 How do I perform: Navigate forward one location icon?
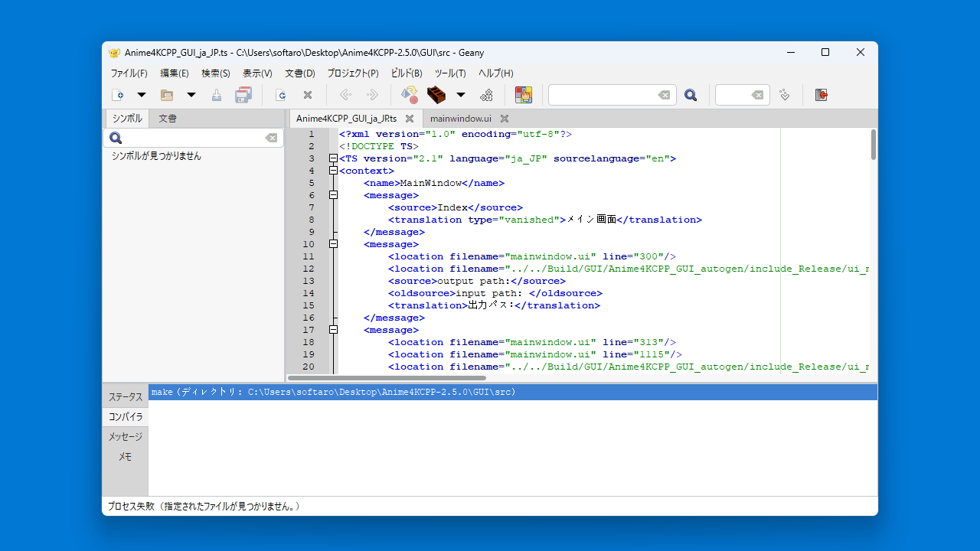pyautogui.click(x=372, y=95)
